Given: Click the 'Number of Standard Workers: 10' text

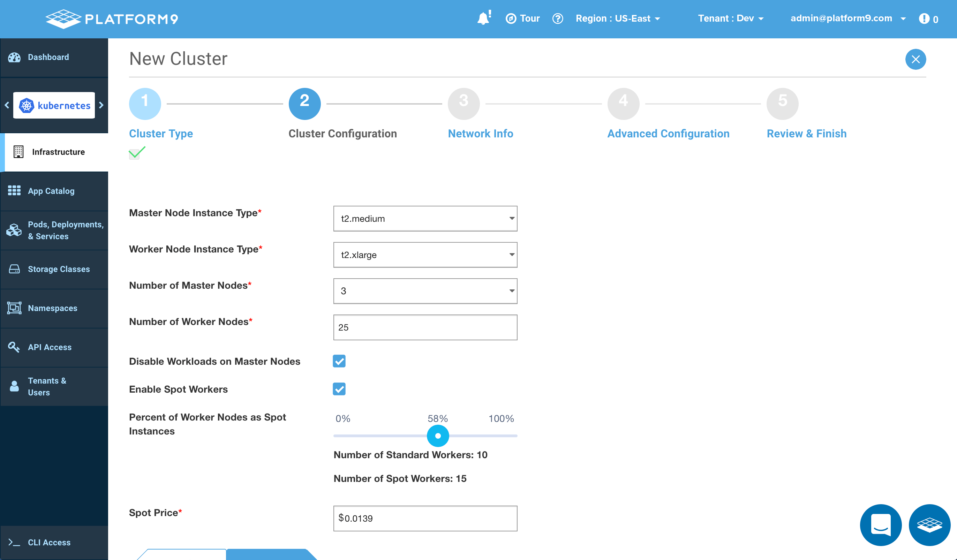Looking at the screenshot, I should tap(410, 455).
